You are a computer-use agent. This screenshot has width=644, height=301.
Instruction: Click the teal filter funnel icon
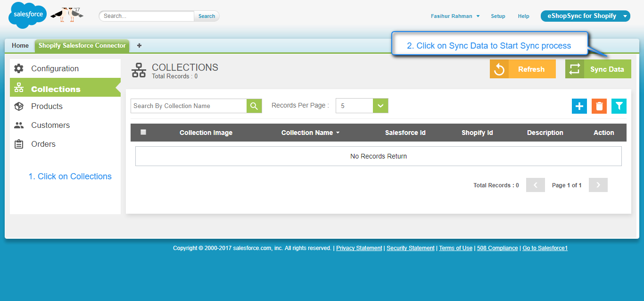[x=619, y=106]
